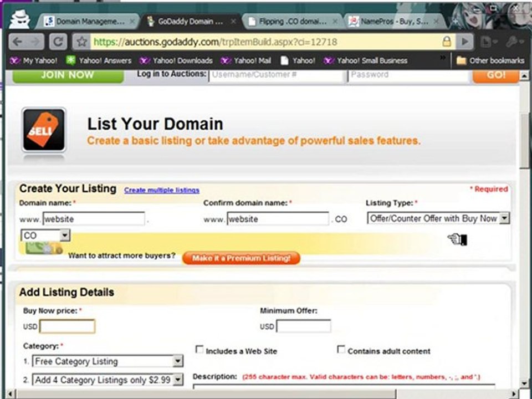Screen dimensions: 532x399
Task: Click the browser back arrow button
Action: pos(18,42)
